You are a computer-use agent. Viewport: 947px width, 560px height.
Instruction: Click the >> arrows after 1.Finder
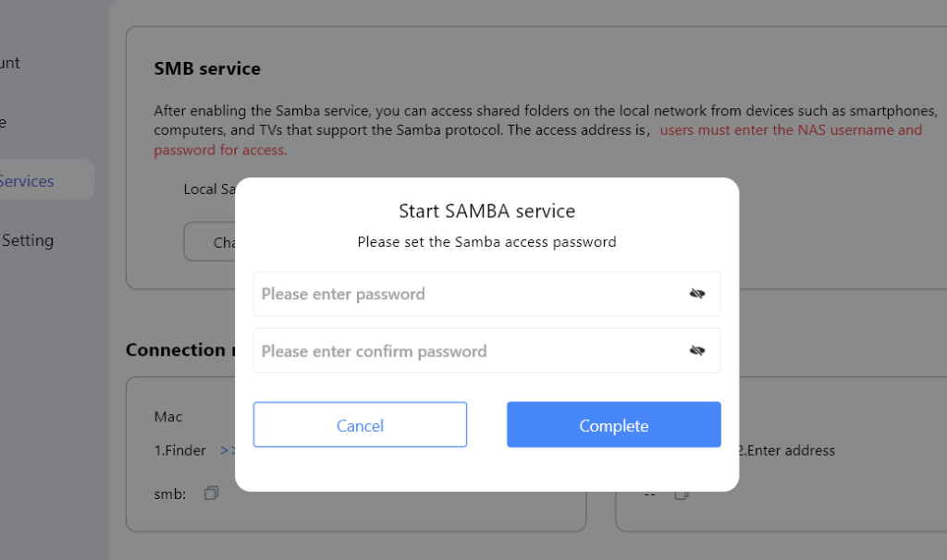pyautogui.click(x=228, y=451)
